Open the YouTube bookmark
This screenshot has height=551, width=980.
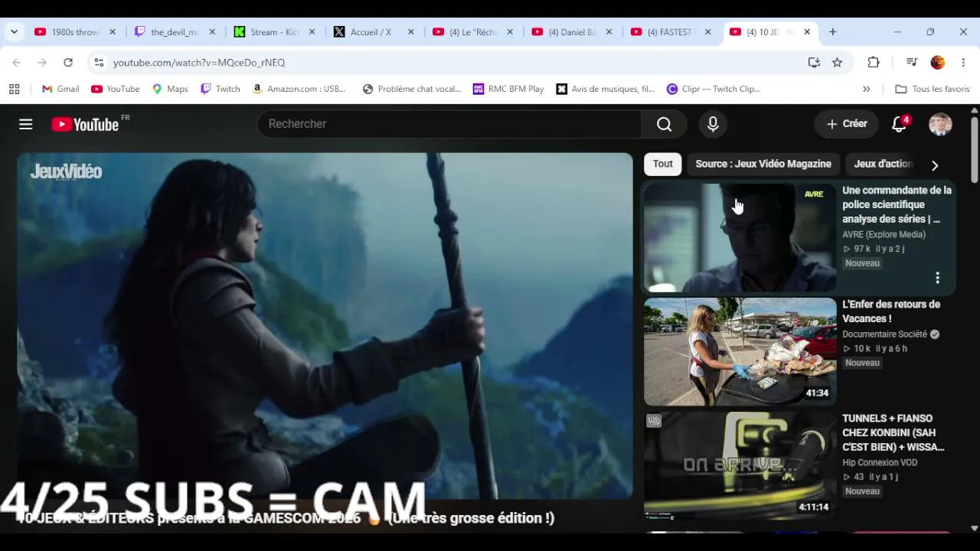pyautogui.click(x=116, y=89)
